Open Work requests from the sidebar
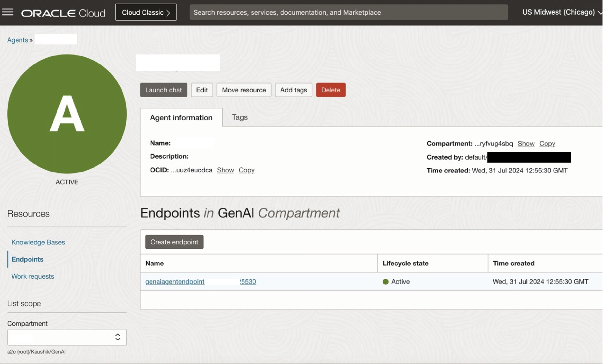The height and width of the screenshot is (364, 603). coord(33,276)
